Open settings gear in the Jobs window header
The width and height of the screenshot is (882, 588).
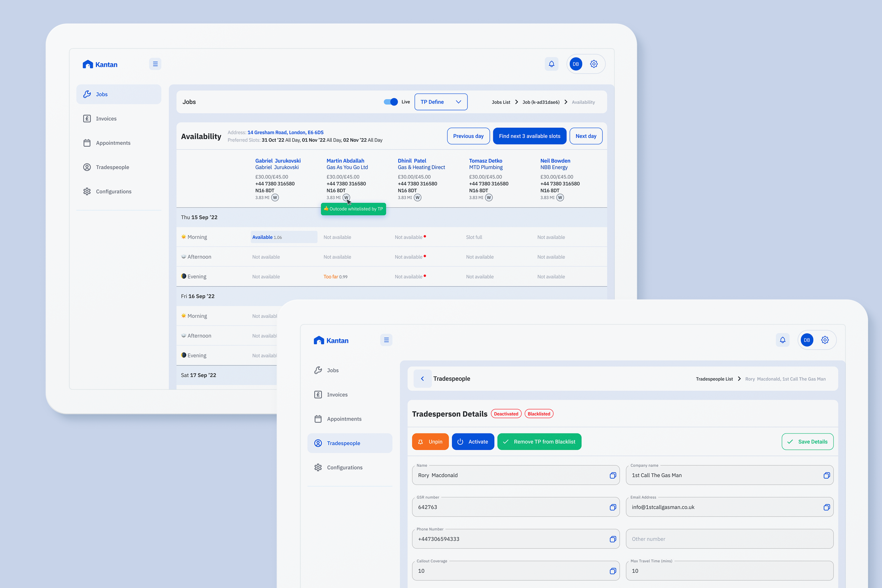[594, 64]
